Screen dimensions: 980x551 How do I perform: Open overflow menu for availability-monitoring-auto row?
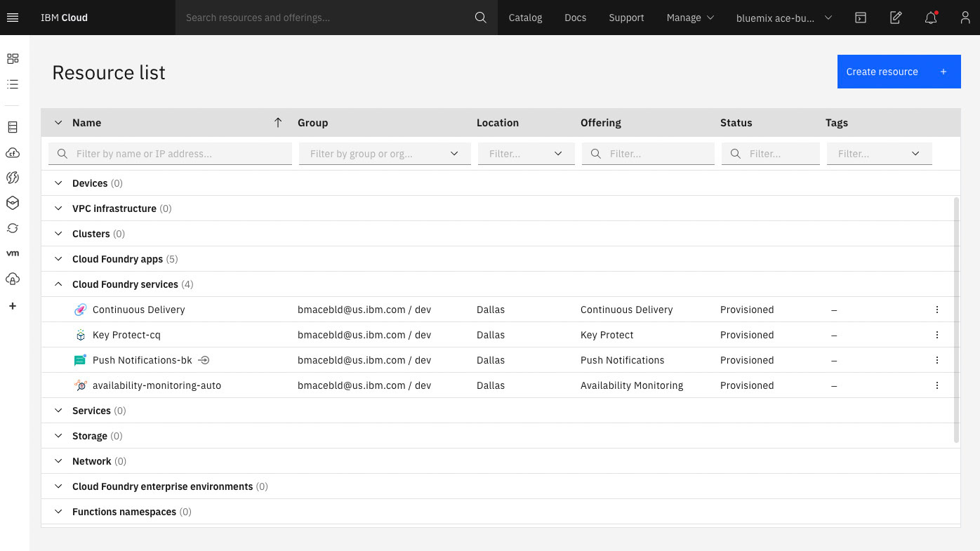click(937, 385)
